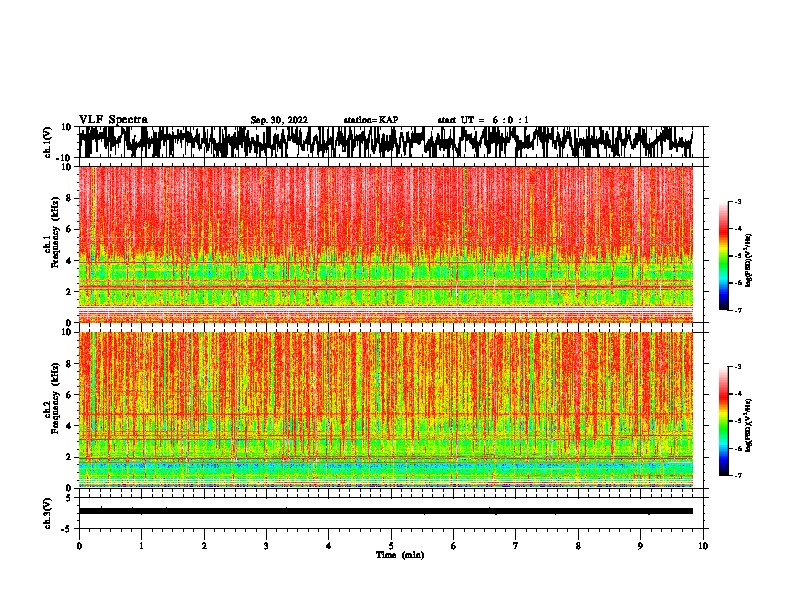Click the ch.1 spectrogram "2" kHz tick label
This screenshot has height=612, width=792.
[70, 291]
